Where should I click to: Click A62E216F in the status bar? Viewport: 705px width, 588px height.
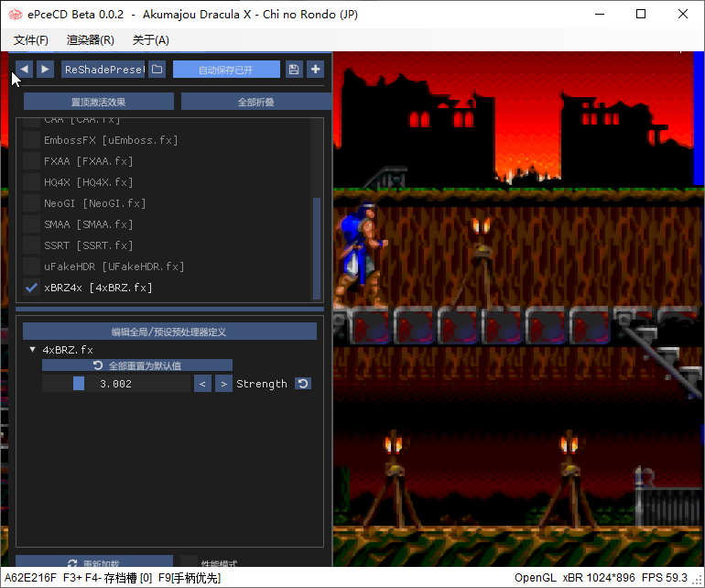point(30,578)
